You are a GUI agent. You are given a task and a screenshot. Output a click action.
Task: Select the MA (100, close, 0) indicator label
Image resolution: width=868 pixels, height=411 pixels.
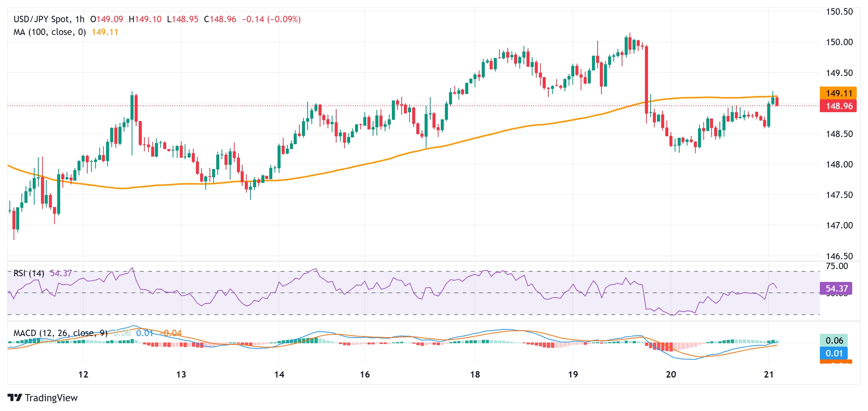(x=50, y=32)
